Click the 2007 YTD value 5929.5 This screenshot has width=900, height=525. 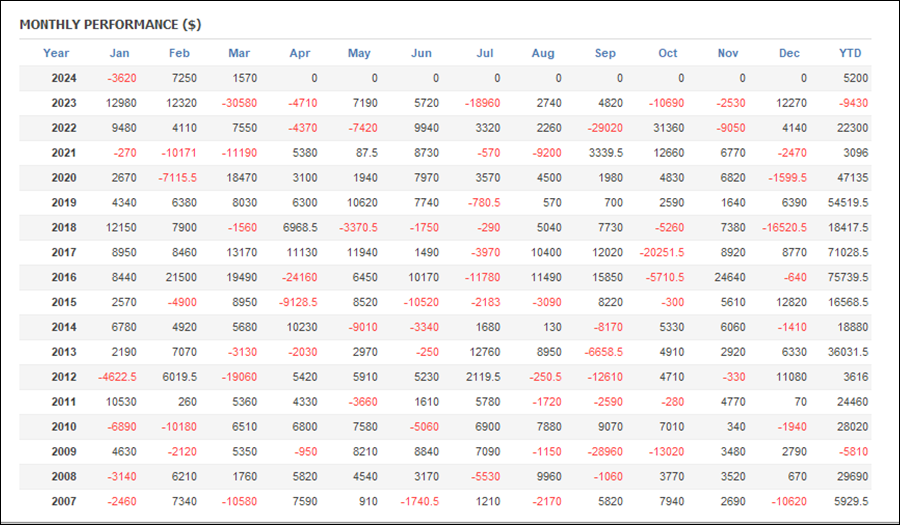point(851,501)
